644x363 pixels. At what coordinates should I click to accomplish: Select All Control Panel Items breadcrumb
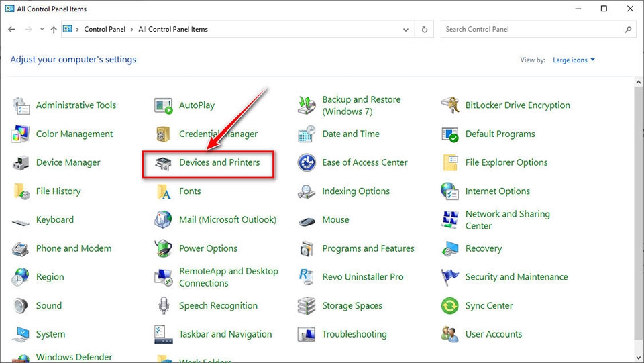[x=173, y=30]
